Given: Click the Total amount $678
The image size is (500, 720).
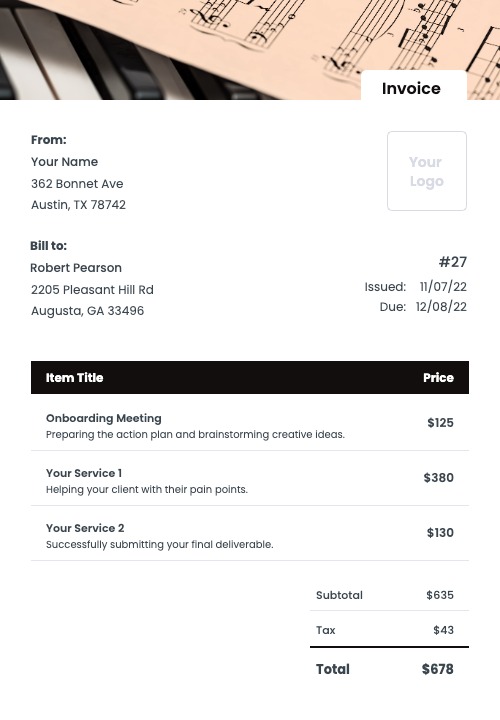Looking at the screenshot, I should [x=438, y=669].
